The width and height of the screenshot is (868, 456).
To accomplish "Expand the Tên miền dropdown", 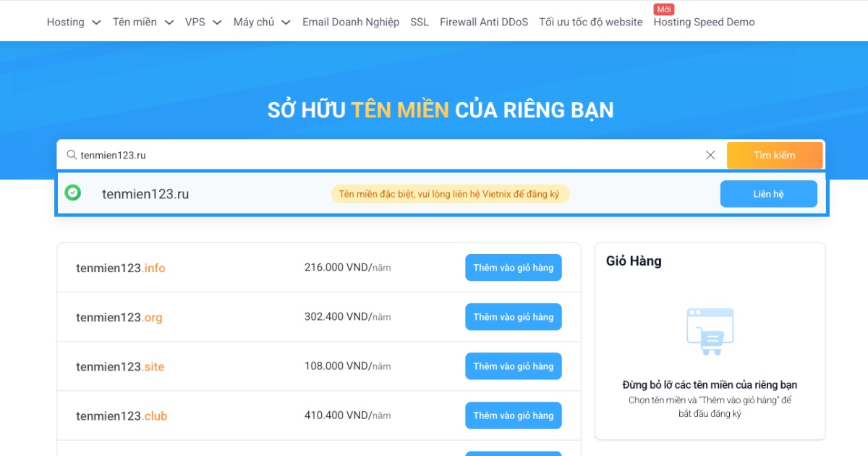I will (136, 22).
